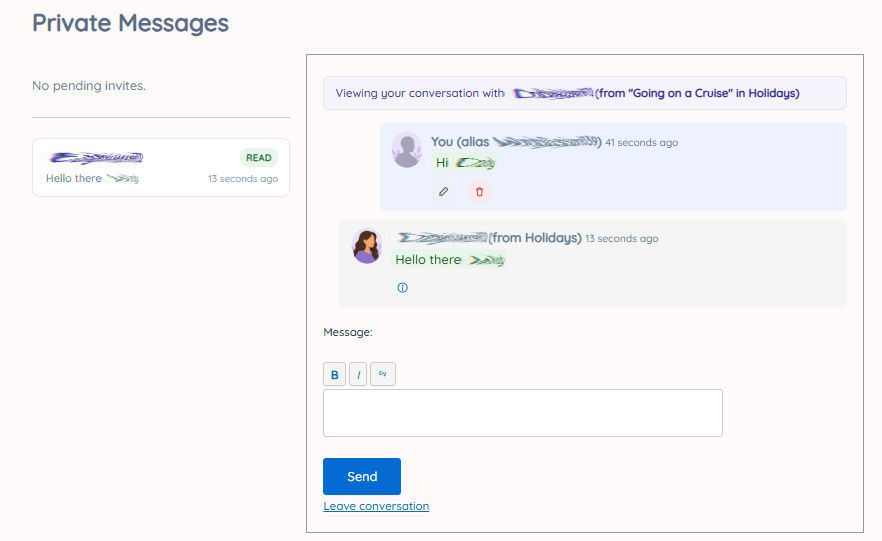Click the READ status badge
The height and width of the screenshot is (541, 882).
pyautogui.click(x=259, y=158)
